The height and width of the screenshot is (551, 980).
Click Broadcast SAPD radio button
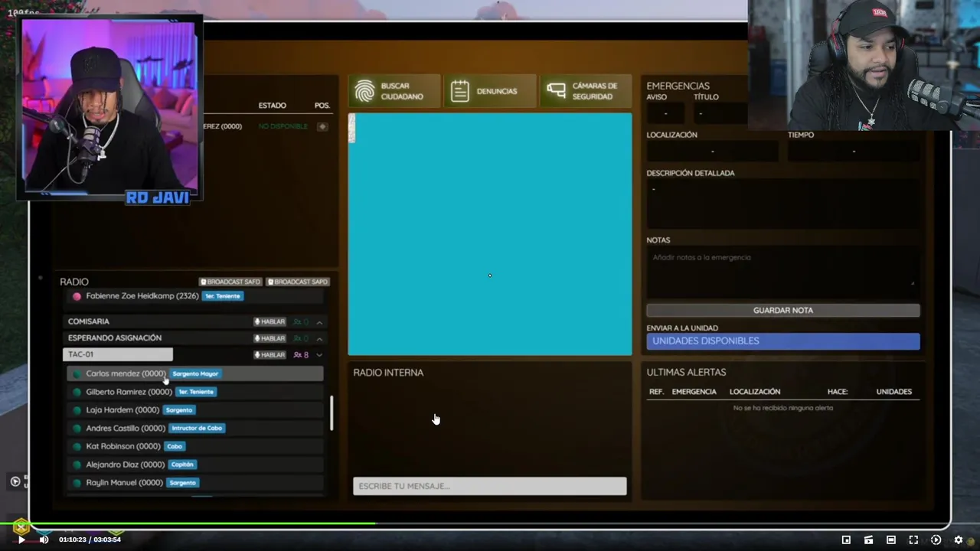pyautogui.click(x=298, y=282)
